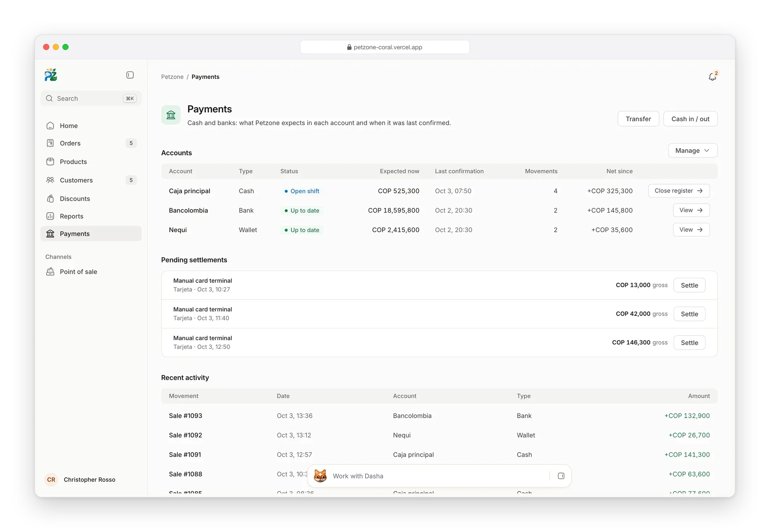This screenshot has width=770, height=532.
Task: Expand the Dasha panel icon
Action: pos(561,476)
